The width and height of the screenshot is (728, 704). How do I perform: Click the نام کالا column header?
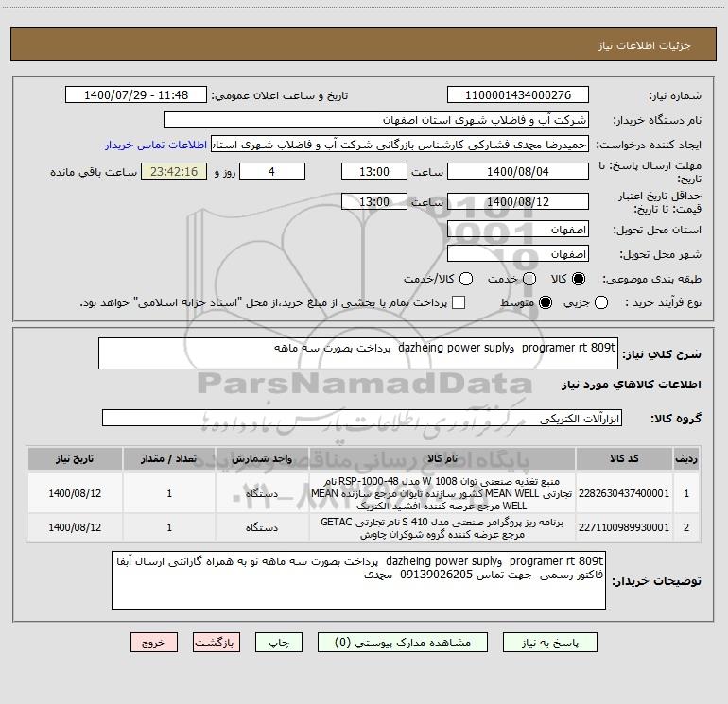point(442,458)
